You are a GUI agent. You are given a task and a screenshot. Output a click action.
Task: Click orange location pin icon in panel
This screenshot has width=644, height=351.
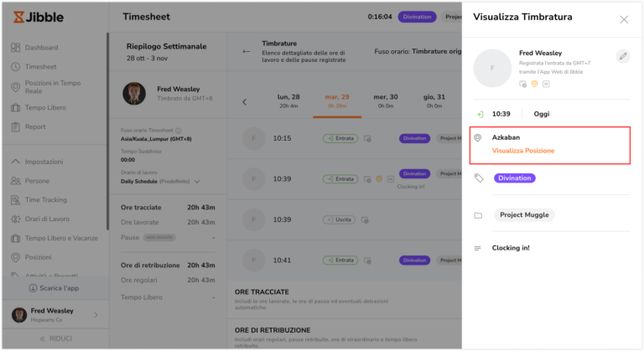coord(534,84)
